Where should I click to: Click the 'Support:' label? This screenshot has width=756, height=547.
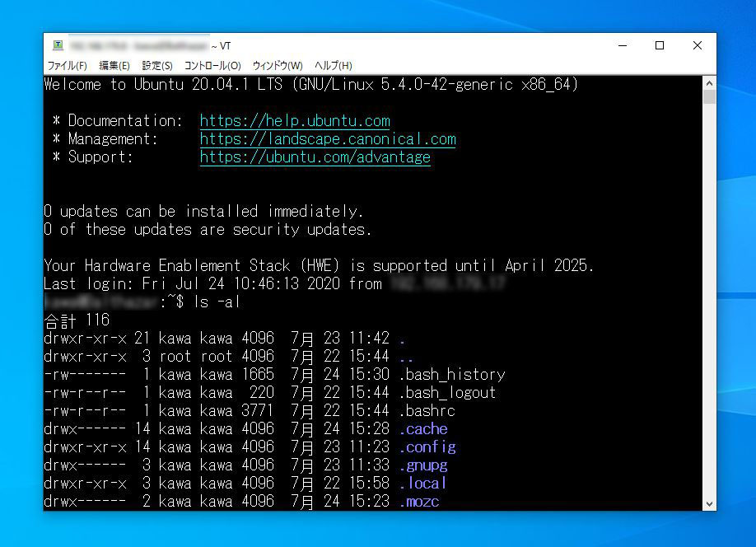[x=100, y=157]
